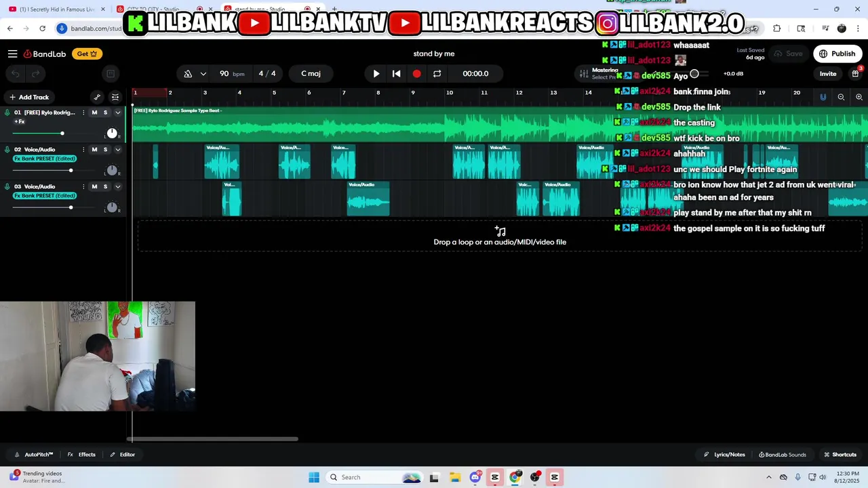Open the automation curve tool

pyautogui.click(x=97, y=97)
